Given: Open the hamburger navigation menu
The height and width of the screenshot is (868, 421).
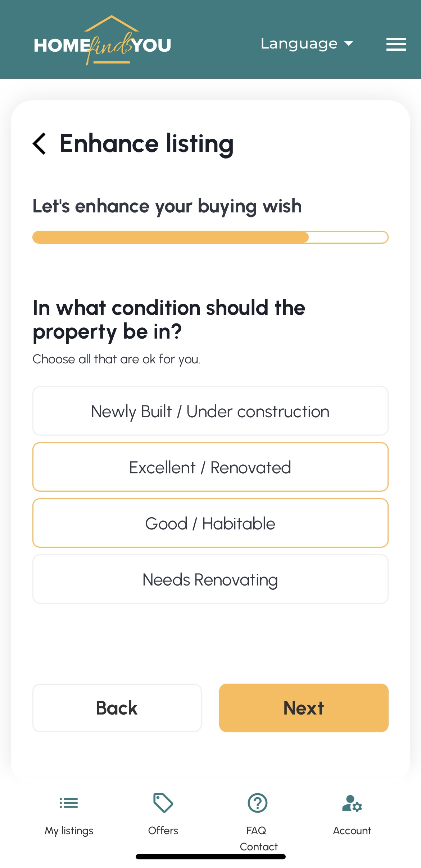Looking at the screenshot, I should coord(396,44).
